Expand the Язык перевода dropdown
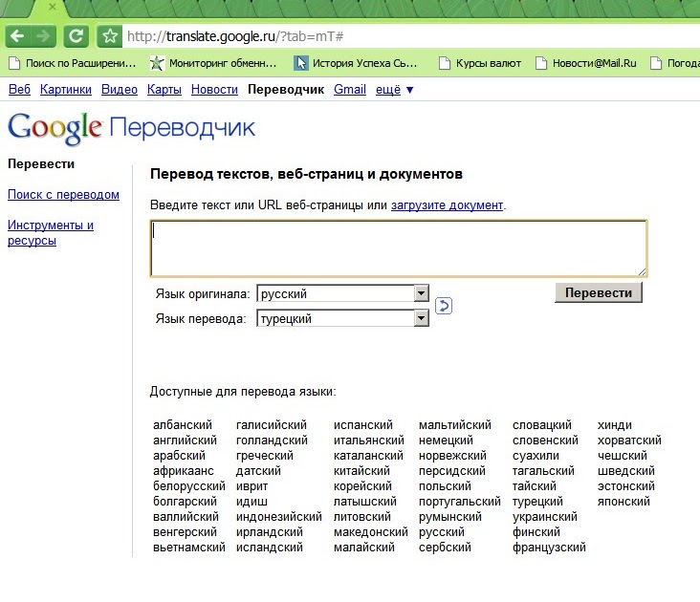 point(421,319)
